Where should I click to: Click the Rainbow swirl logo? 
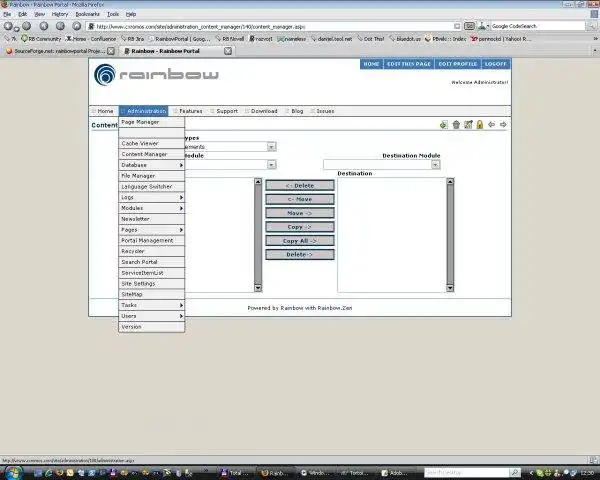tap(104, 75)
